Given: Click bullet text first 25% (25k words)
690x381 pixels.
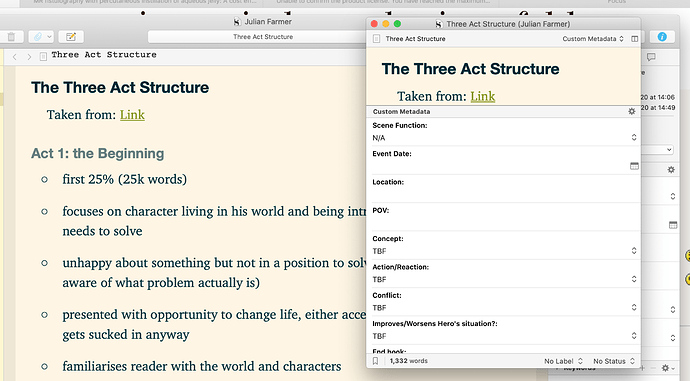Looking at the screenshot, I should click(x=125, y=180).
